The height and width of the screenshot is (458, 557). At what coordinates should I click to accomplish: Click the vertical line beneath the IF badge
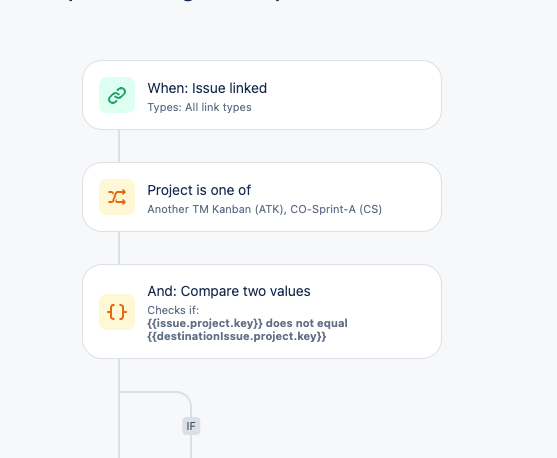(x=191, y=446)
